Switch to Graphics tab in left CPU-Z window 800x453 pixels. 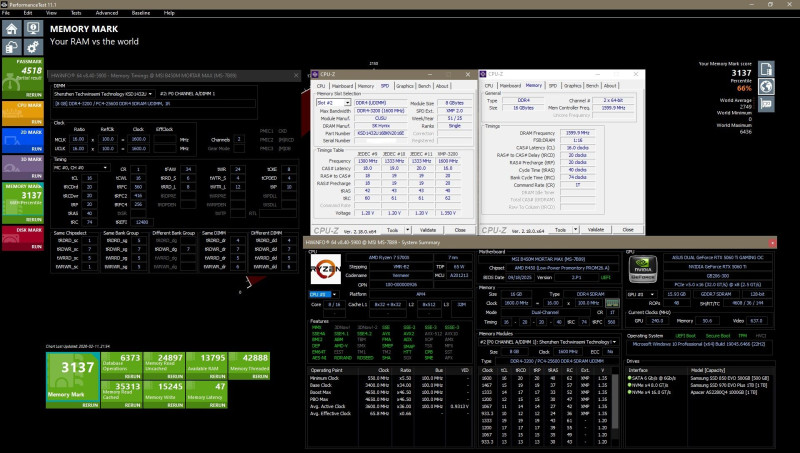[x=404, y=86]
